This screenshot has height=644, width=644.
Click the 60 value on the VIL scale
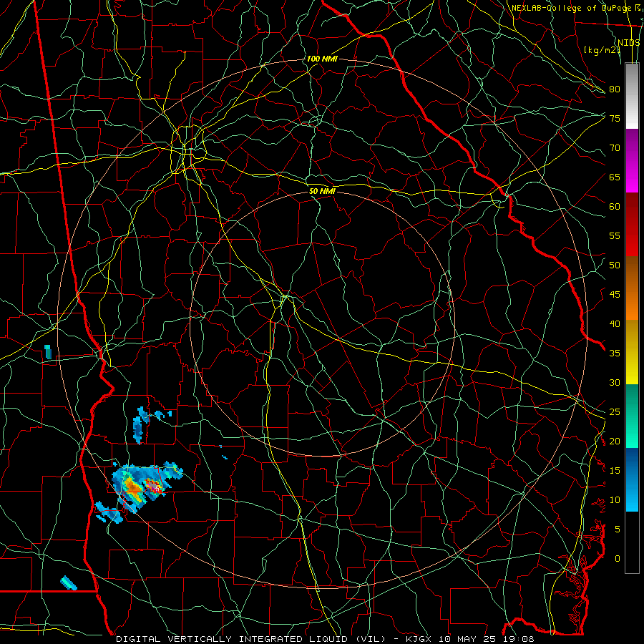coord(615,207)
